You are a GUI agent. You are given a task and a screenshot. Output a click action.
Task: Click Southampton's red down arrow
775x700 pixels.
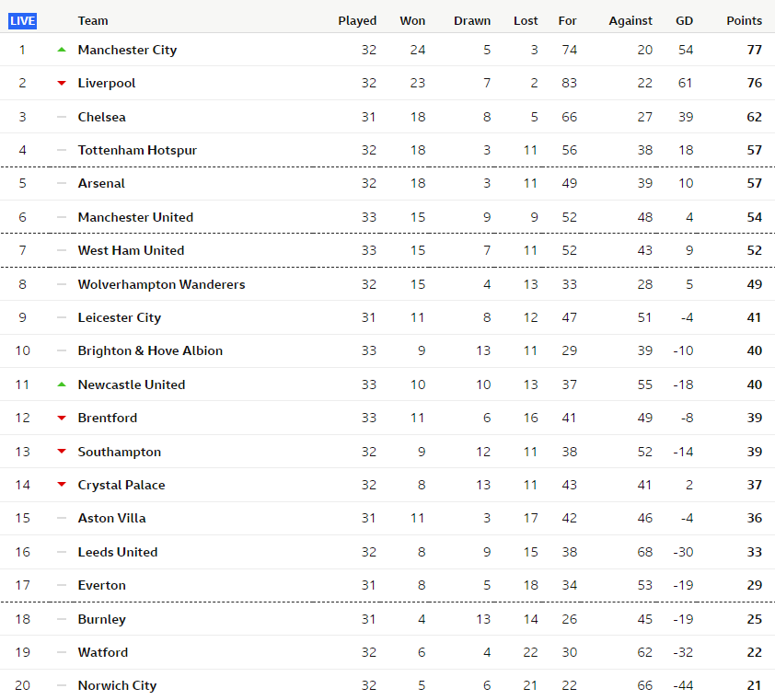click(x=62, y=451)
